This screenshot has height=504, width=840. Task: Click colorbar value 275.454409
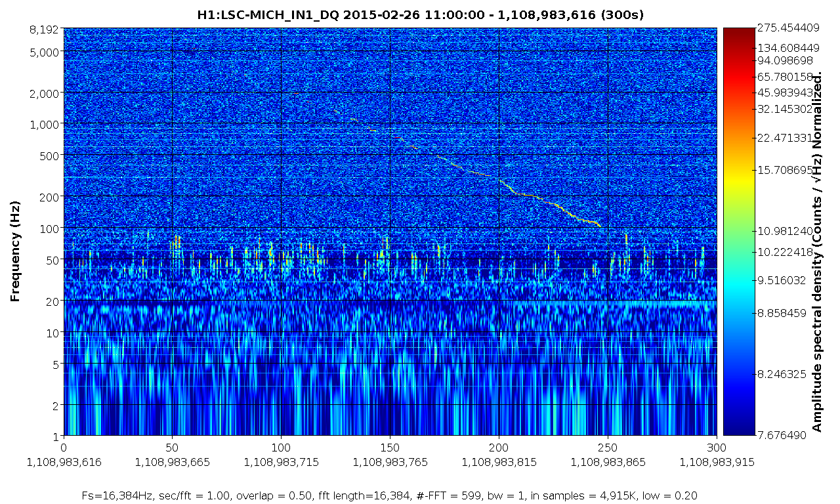[x=787, y=28]
